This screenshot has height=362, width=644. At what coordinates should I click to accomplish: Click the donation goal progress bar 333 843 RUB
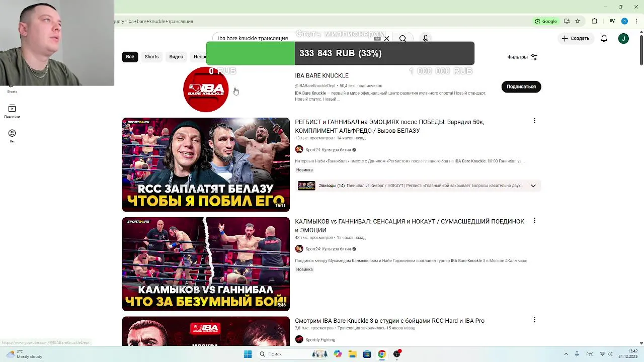click(x=340, y=53)
